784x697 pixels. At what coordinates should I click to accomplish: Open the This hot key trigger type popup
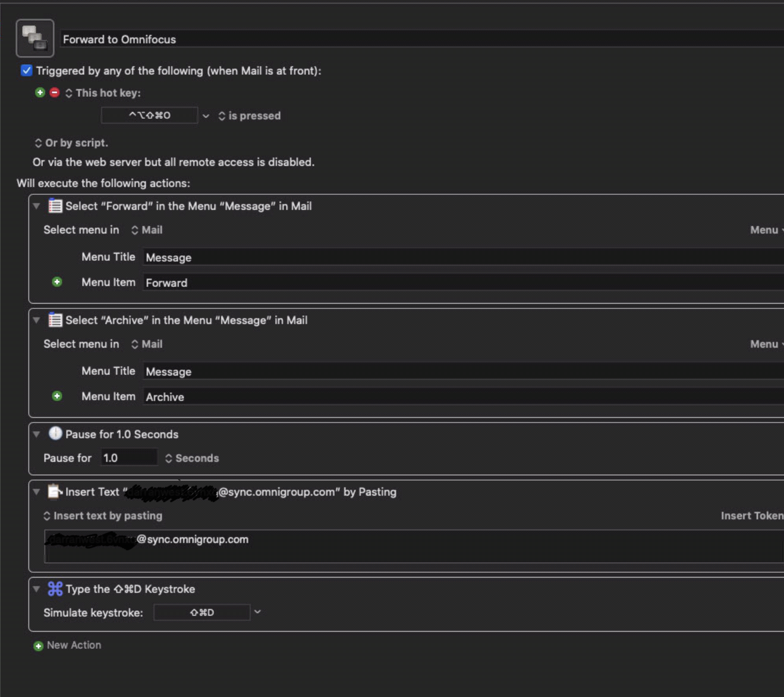[103, 93]
